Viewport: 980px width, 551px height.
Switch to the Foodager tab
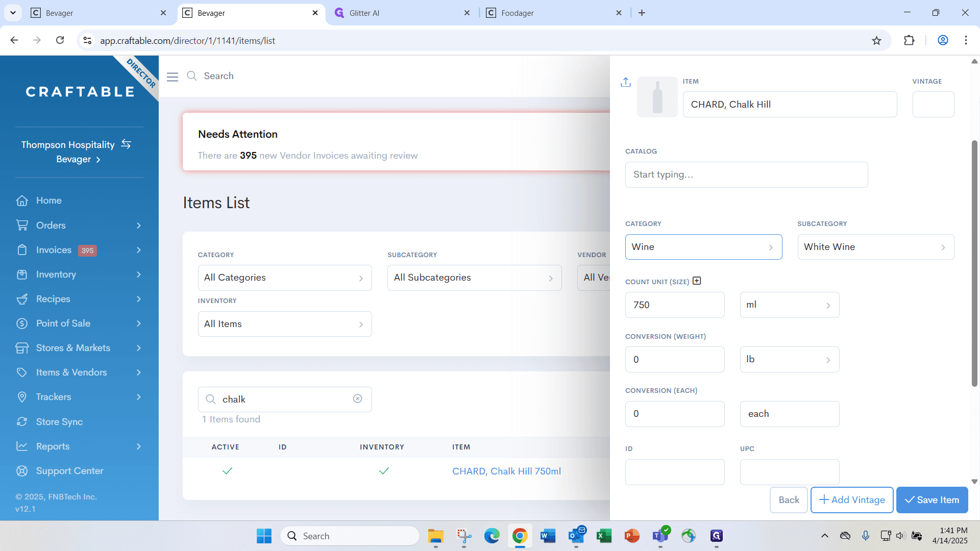[x=555, y=13]
